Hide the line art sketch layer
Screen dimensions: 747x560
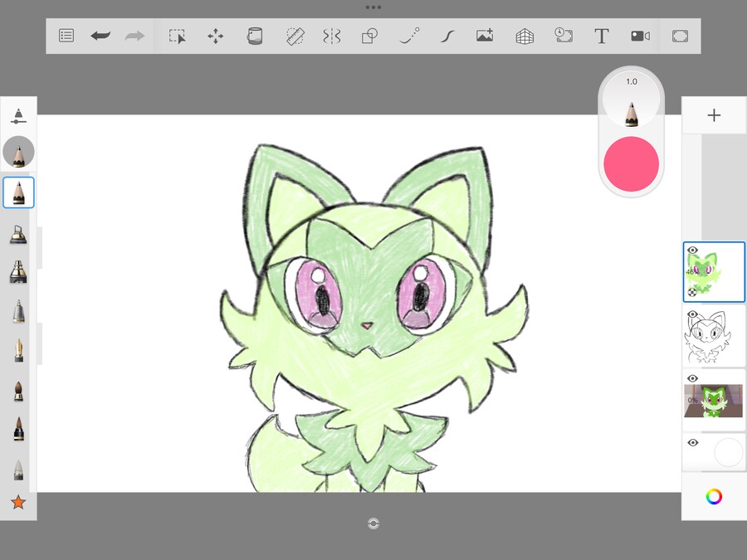pyautogui.click(x=693, y=314)
